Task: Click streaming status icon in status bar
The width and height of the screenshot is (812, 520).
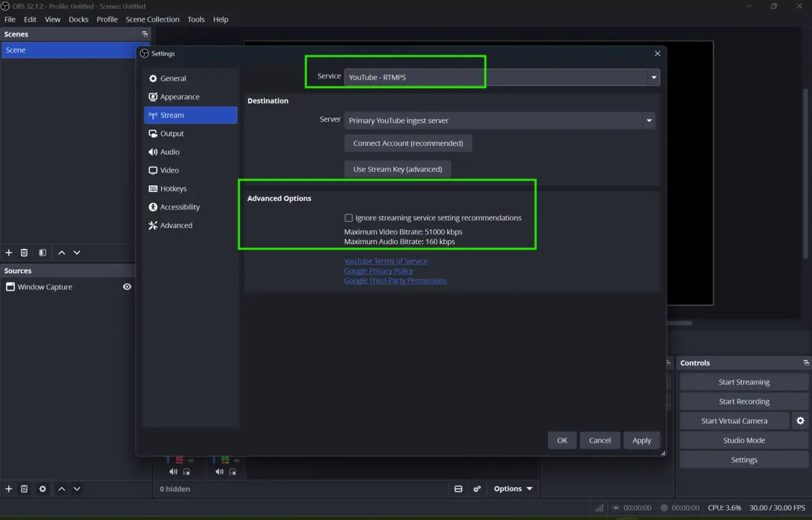Action: click(616, 507)
